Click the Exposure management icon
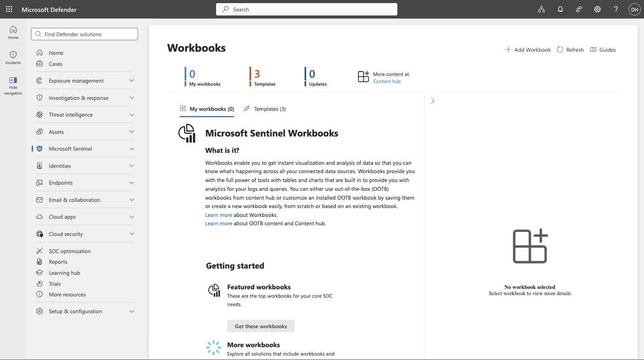The image size is (644, 360). pyautogui.click(x=39, y=80)
